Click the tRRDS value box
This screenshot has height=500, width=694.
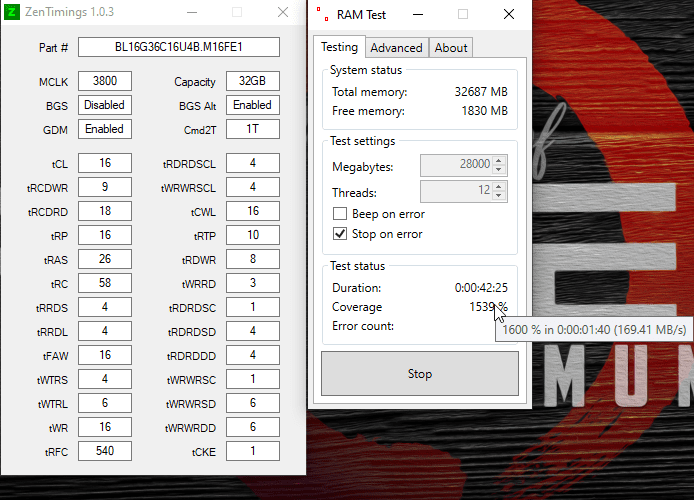[105, 307]
